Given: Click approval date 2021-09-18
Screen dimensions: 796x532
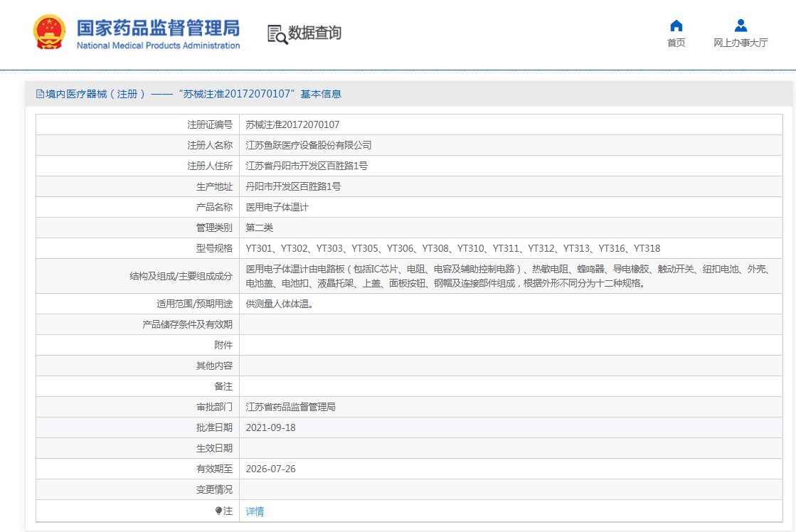Looking at the screenshot, I should (270, 428).
